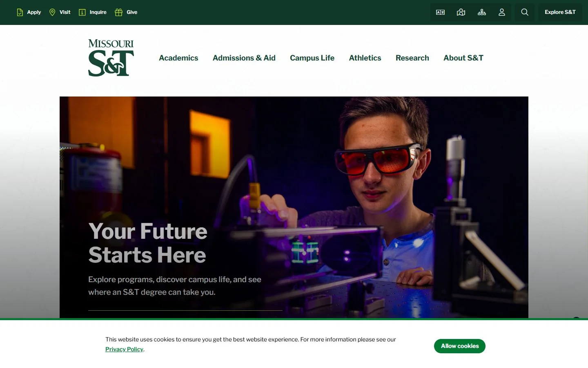
Task: Click the "Explore programs, discover campus life" text
Action: pyautogui.click(x=175, y=286)
